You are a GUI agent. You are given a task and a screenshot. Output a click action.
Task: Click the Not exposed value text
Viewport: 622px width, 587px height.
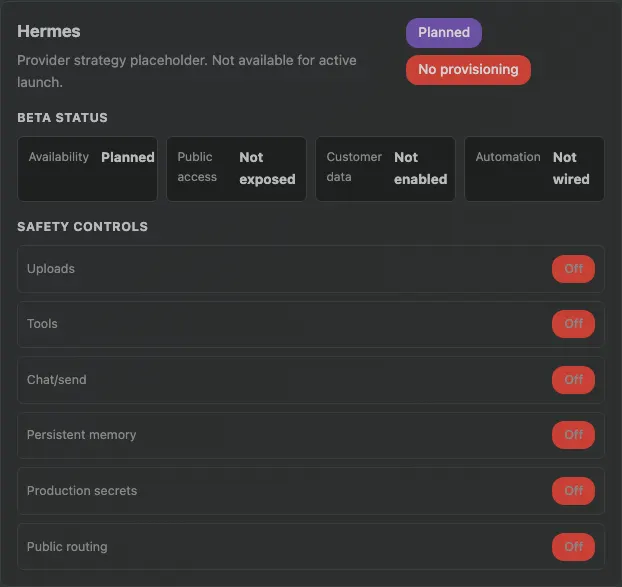tap(267, 168)
